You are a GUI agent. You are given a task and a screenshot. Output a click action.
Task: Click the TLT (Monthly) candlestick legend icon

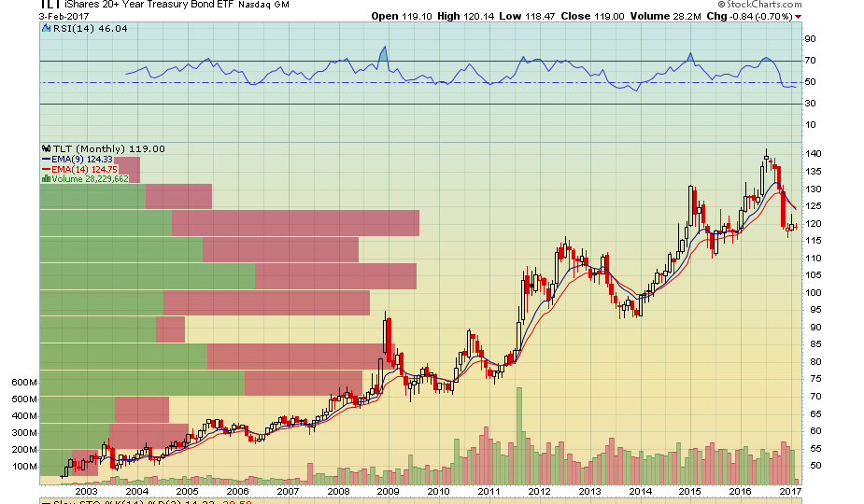pos(47,148)
